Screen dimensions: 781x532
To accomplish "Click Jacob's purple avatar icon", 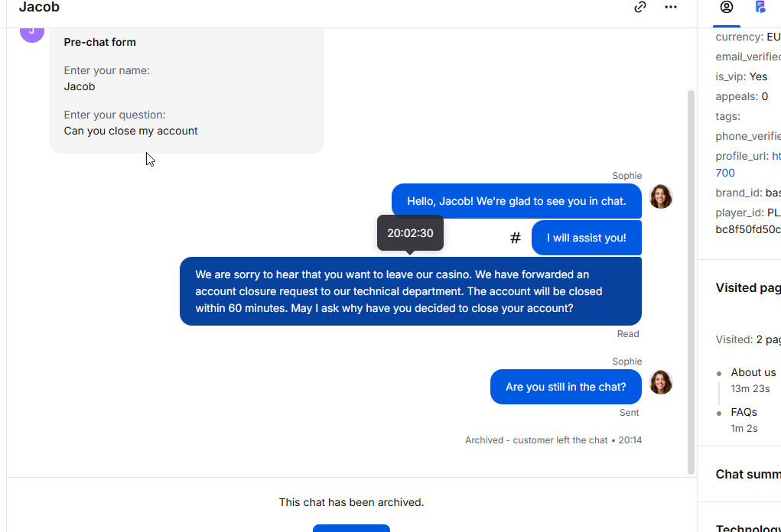I will pyautogui.click(x=32, y=33).
